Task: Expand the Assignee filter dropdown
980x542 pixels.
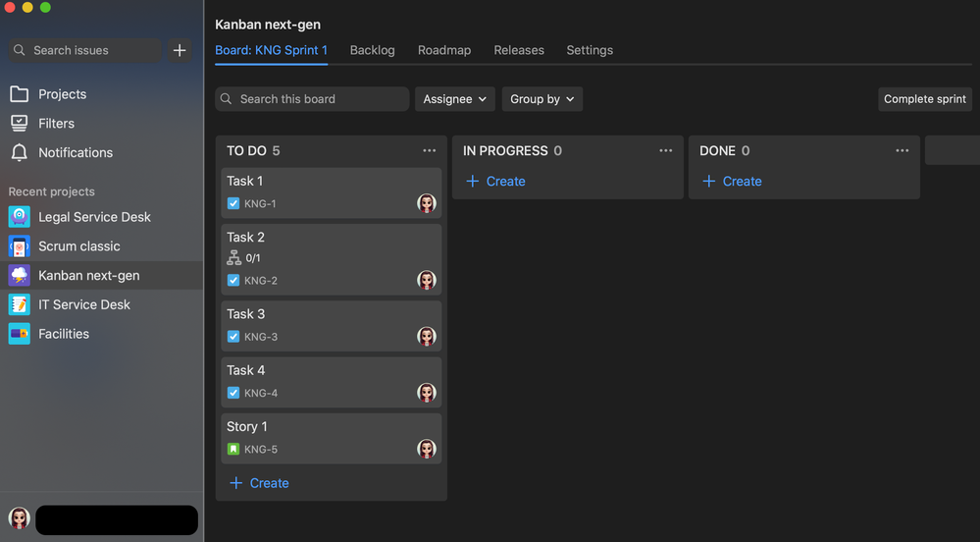Action: tap(455, 99)
